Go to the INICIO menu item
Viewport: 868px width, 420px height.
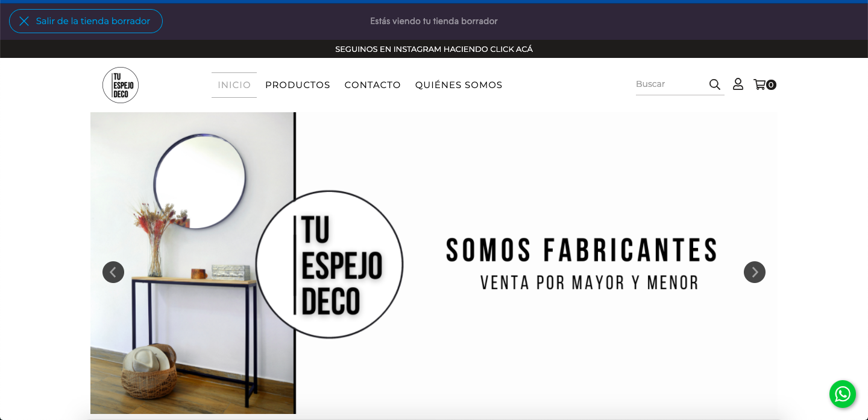[234, 85]
